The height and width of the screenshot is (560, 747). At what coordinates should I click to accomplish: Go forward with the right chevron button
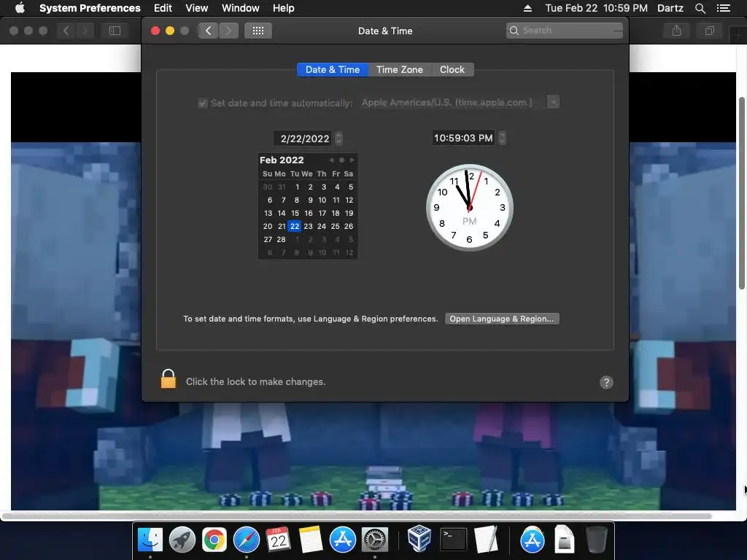pos(228,31)
